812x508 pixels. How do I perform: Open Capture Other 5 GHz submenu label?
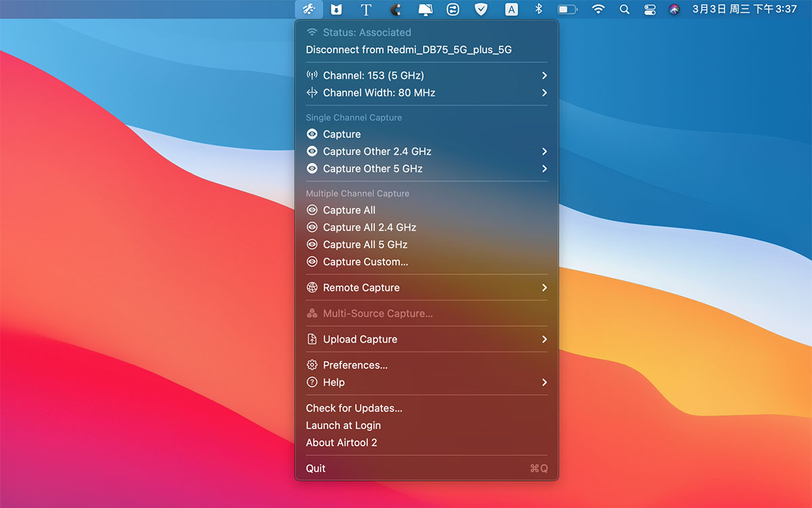(x=373, y=169)
